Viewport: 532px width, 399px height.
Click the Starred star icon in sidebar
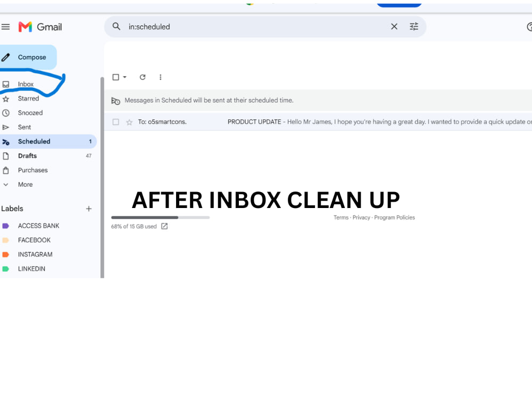tap(6, 99)
